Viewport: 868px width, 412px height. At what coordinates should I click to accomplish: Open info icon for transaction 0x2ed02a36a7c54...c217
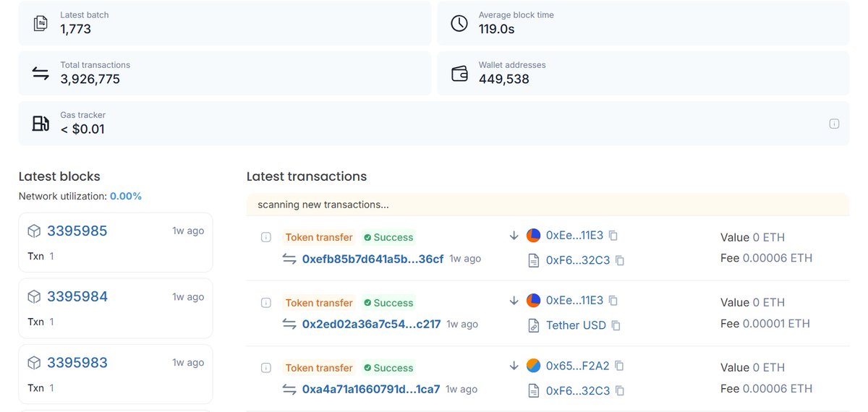click(265, 302)
